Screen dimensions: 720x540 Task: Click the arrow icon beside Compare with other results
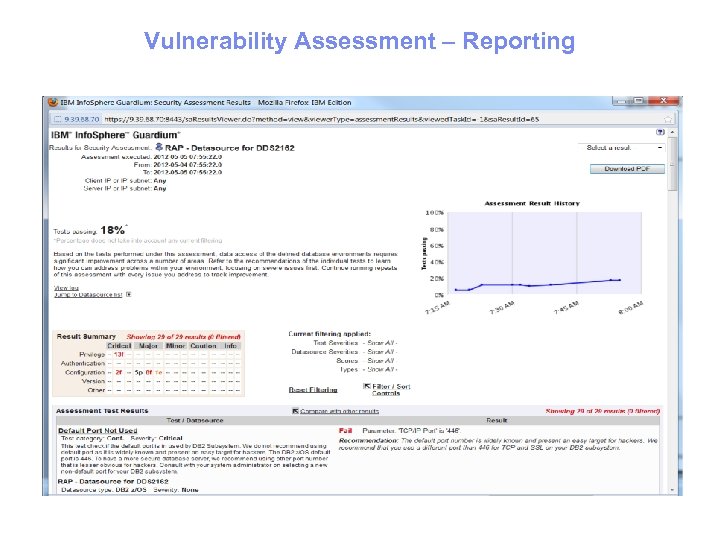295,411
